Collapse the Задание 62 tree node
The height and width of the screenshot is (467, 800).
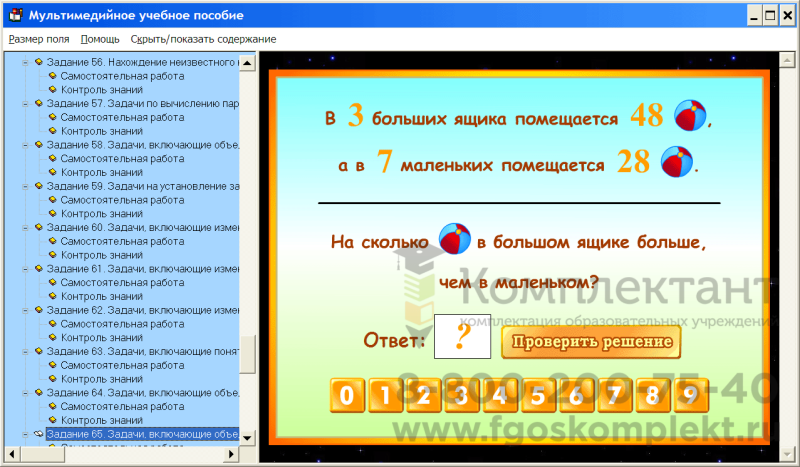[x=25, y=310]
